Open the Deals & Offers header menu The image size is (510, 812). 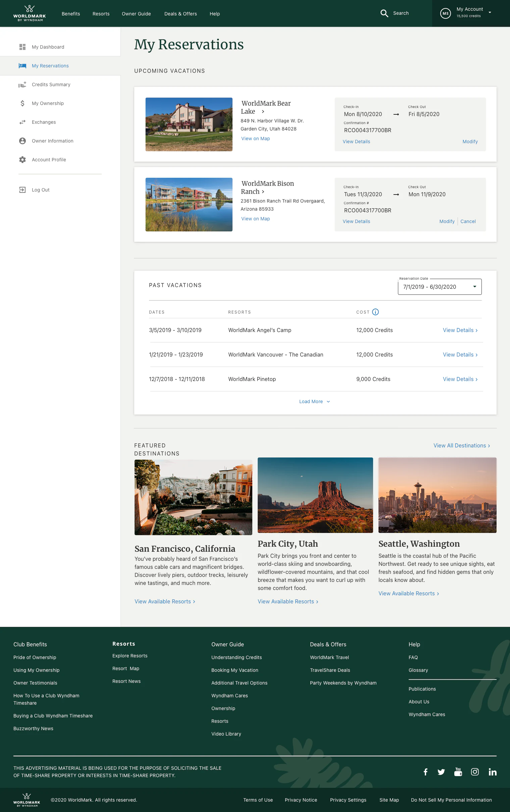pos(181,14)
